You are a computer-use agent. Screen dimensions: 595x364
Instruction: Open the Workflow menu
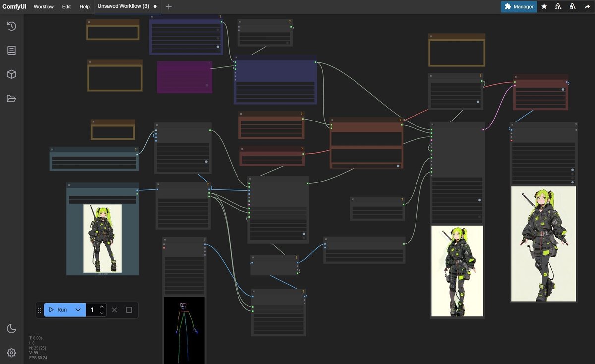point(43,7)
